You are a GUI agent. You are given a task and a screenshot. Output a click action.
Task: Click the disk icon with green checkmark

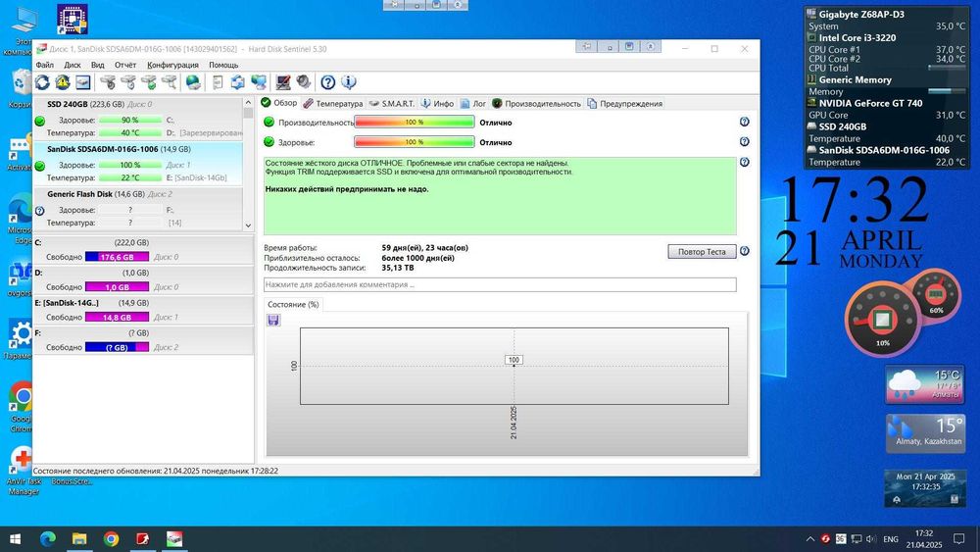click(x=149, y=82)
